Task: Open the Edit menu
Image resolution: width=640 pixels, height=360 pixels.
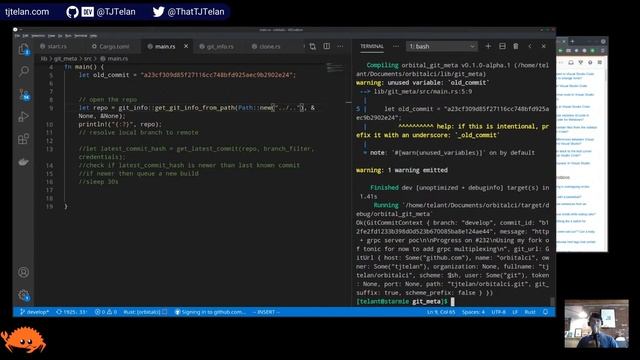Action: coord(25,36)
